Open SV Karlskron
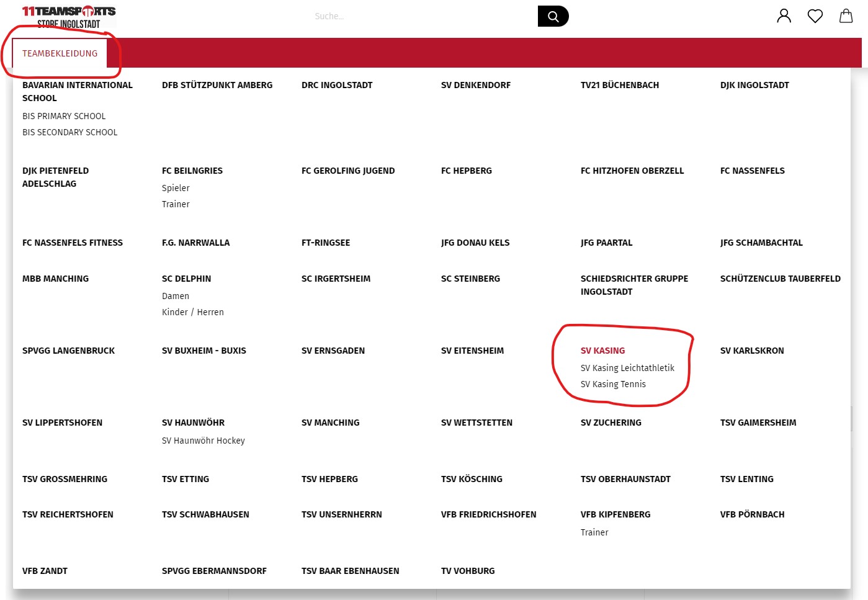868x600 pixels. (752, 351)
